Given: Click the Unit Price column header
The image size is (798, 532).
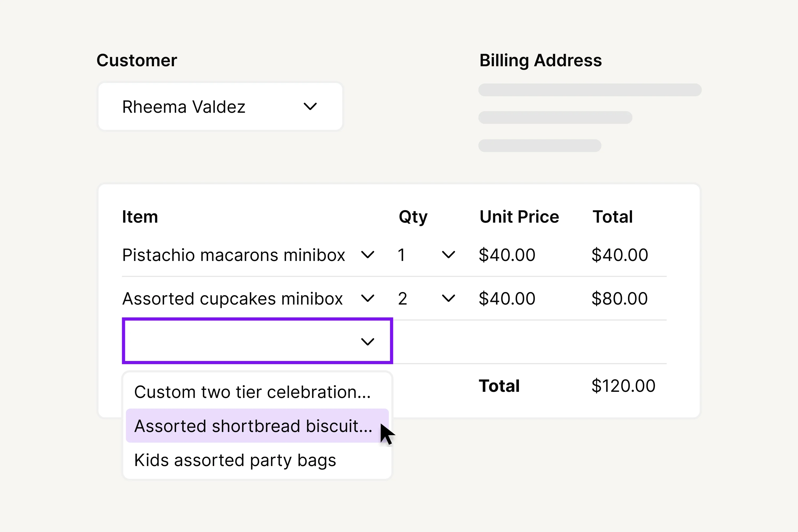Looking at the screenshot, I should coord(519,217).
